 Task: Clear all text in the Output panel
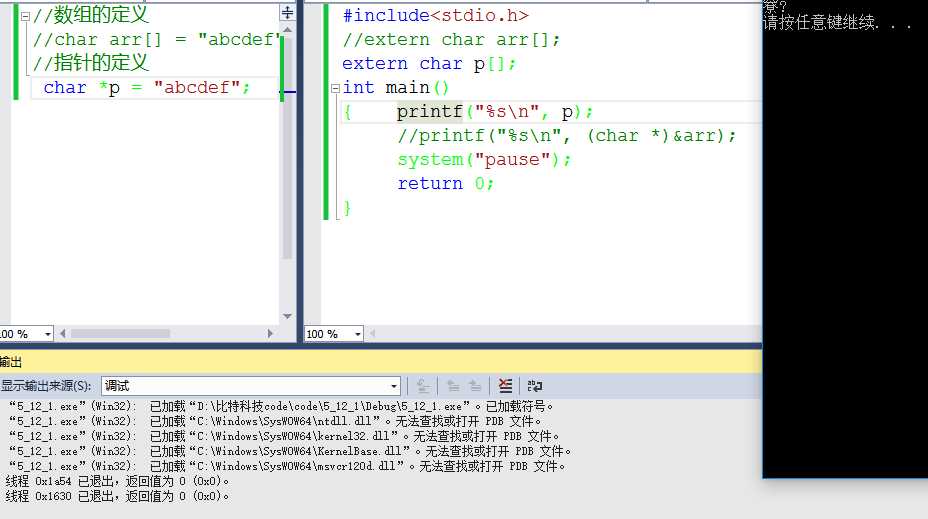(505, 386)
